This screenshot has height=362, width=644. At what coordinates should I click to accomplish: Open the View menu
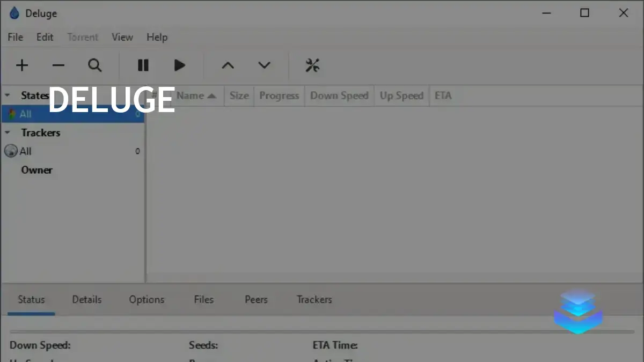tap(122, 37)
